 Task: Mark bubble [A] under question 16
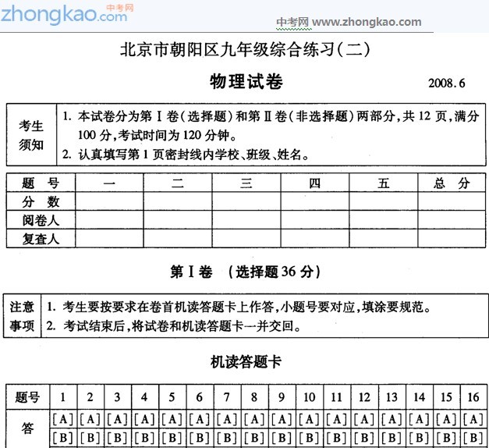(x=473, y=419)
